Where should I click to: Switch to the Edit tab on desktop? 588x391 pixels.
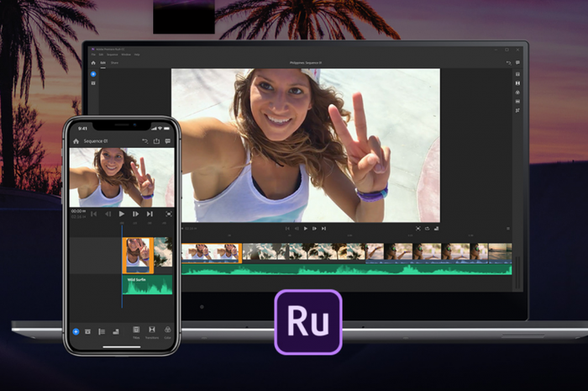coord(102,63)
